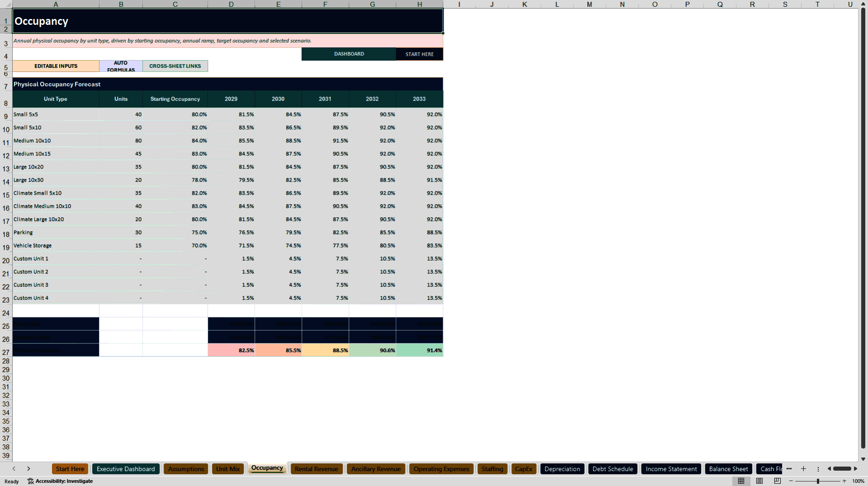This screenshot has width=868, height=486.
Task: Switch to CapEx sheet tab
Action: tap(524, 469)
